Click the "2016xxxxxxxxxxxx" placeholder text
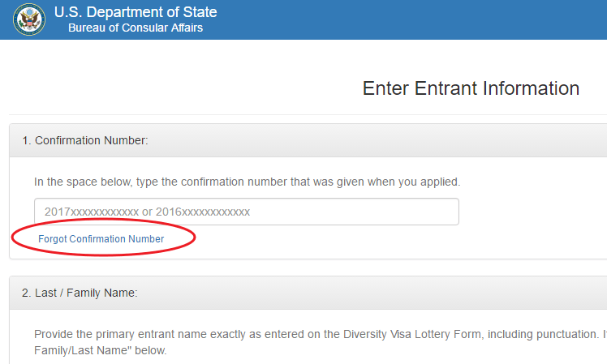Image resolution: width=607 pixels, height=364 pixels. [202, 212]
